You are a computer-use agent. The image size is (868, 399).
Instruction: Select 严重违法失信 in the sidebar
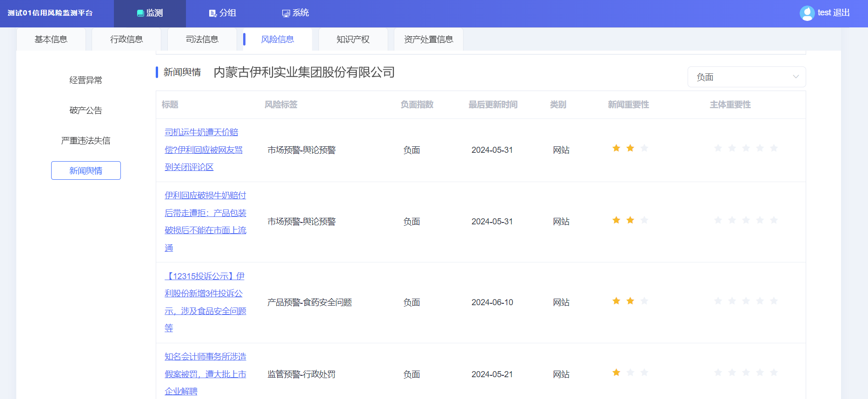86,141
